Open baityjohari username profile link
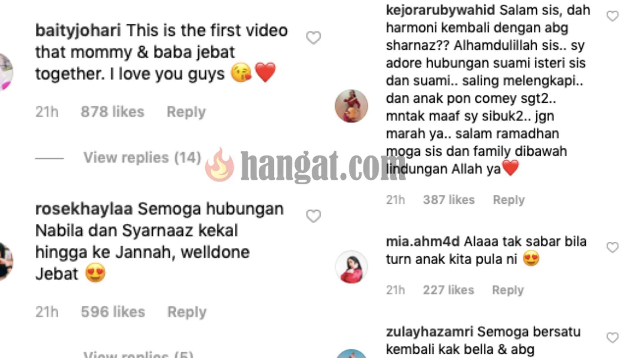 [78, 30]
